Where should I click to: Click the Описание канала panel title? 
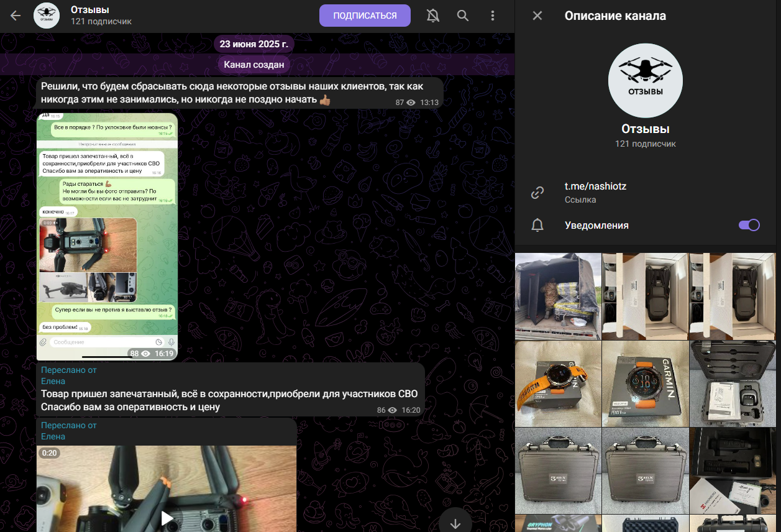pyautogui.click(x=615, y=16)
